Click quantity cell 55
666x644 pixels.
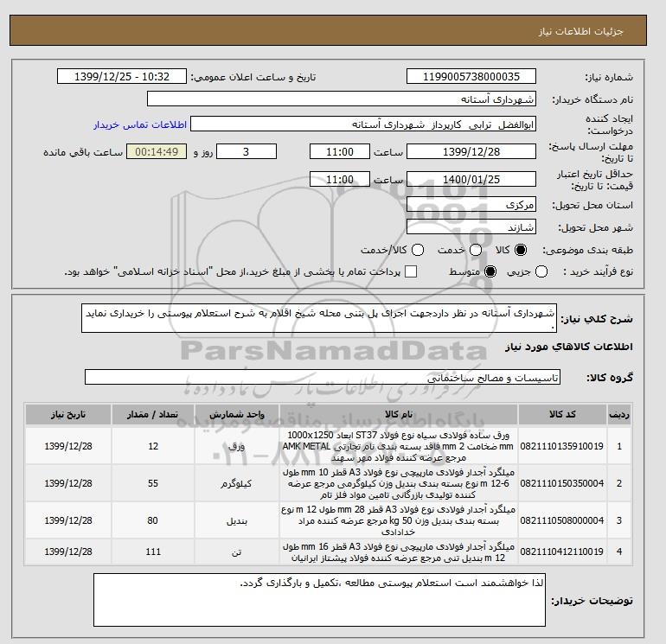click(x=153, y=483)
